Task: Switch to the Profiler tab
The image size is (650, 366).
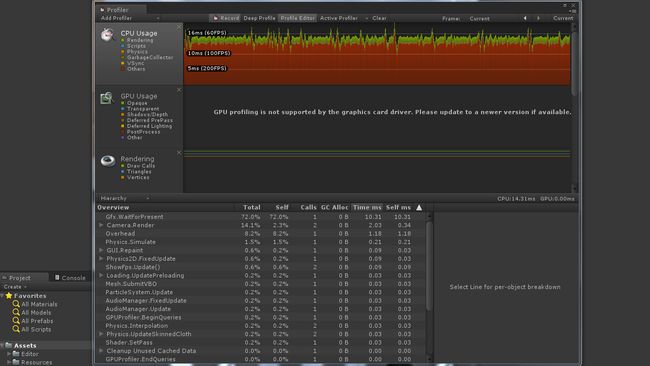Action: click(x=120, y=10)
